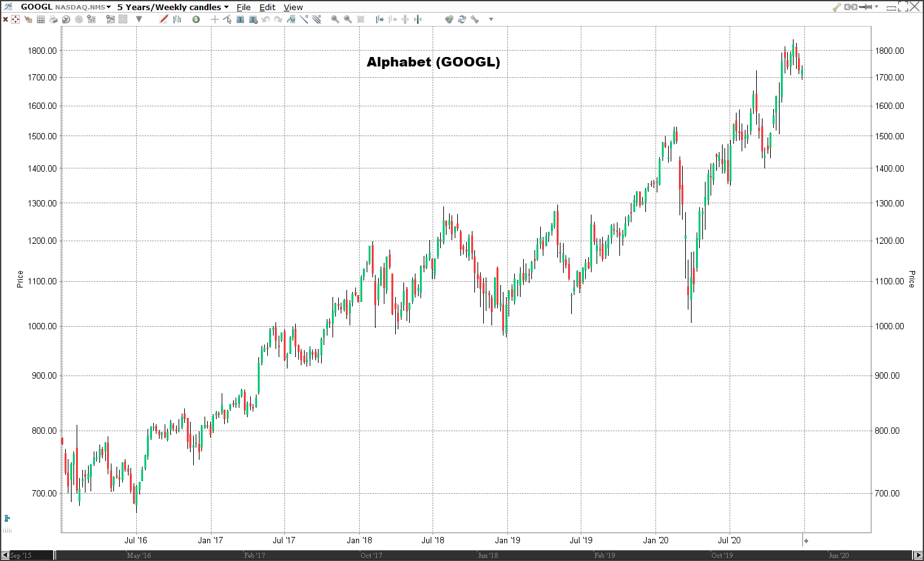Select the text annotation T tool
The image size is (924, 561).
tap(240, 20)
